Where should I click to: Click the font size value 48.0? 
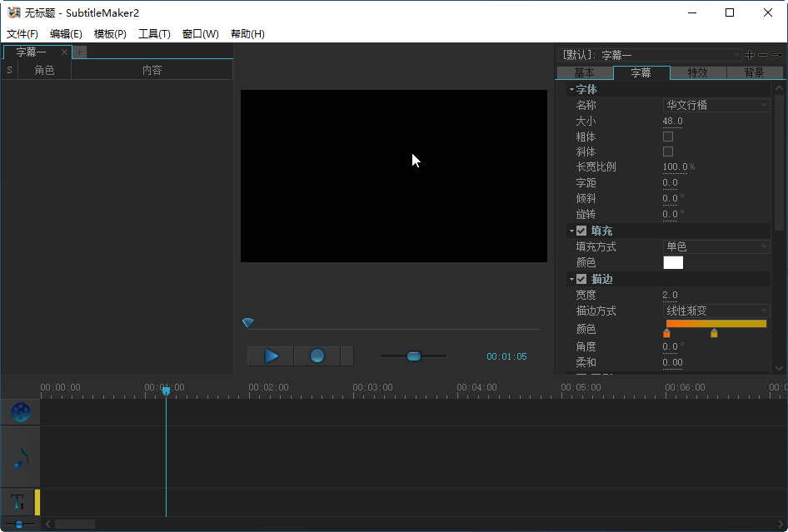point(672,121)
